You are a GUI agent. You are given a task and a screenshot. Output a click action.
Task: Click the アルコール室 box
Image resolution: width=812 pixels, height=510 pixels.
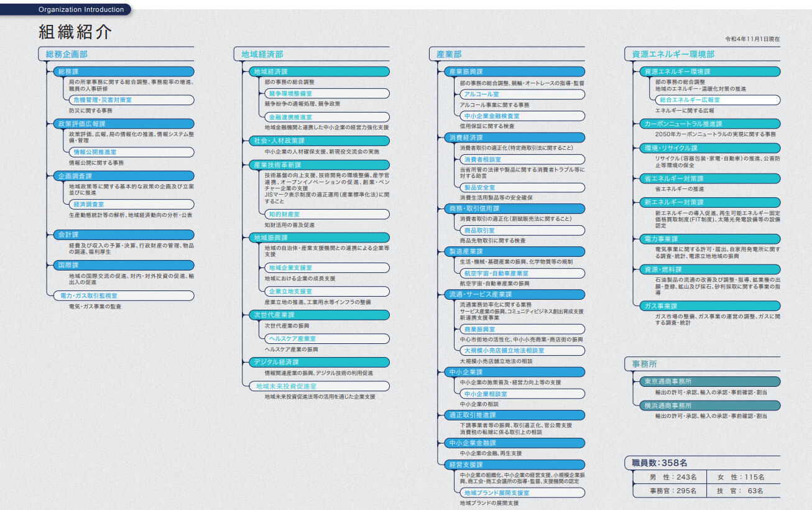pyautogui.click(x=521, y=95)
